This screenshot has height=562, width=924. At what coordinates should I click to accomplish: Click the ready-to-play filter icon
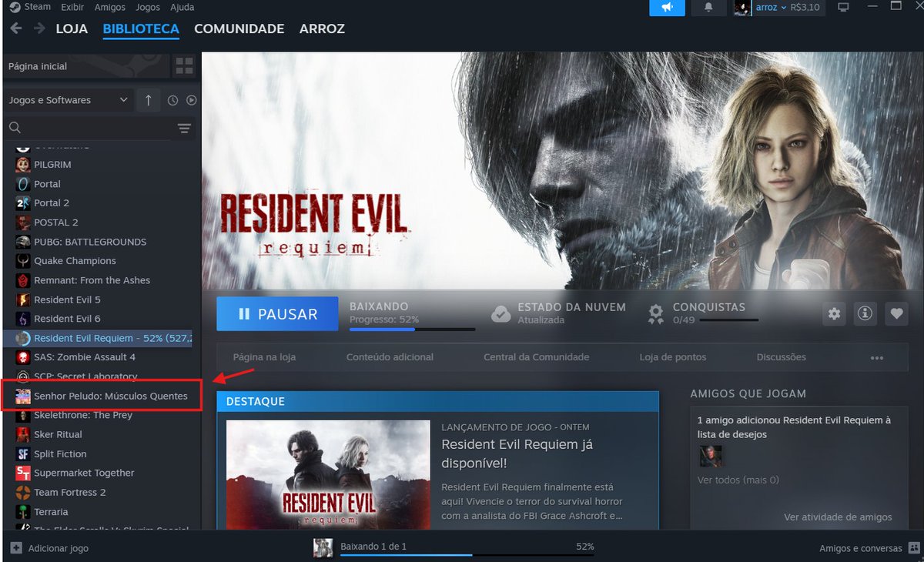[x=191, y=100]
